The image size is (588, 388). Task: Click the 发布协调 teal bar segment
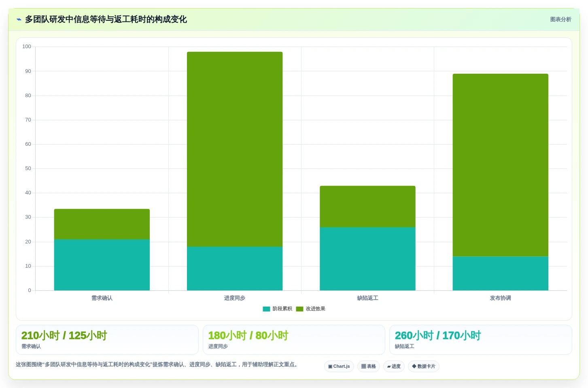(x=501, y=273)
